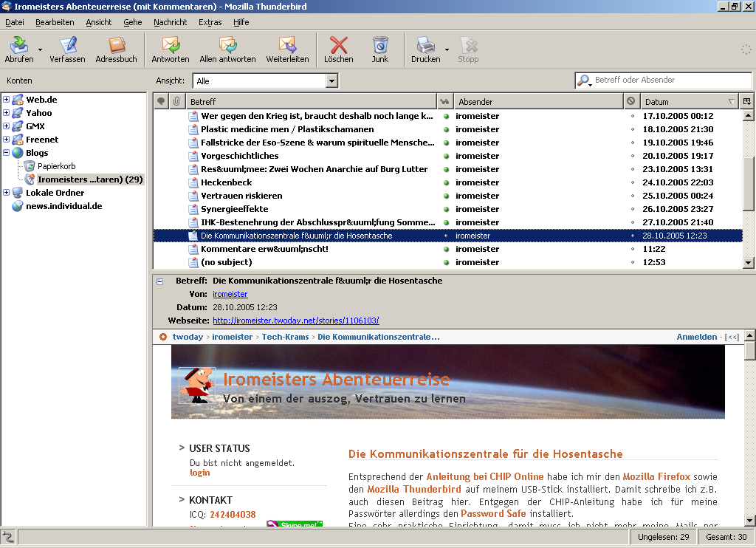756x548 pixels.
Task: Expand the Web.de account tree
Action: [x=6, y=100]
